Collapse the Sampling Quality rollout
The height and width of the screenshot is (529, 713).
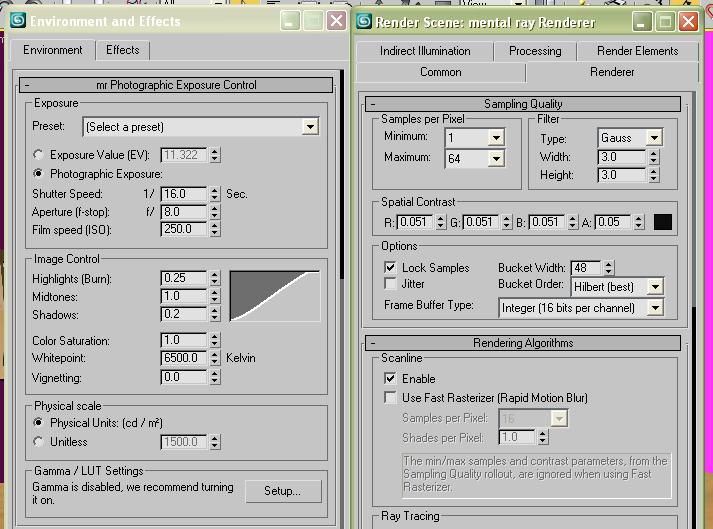tap(523, 104)
